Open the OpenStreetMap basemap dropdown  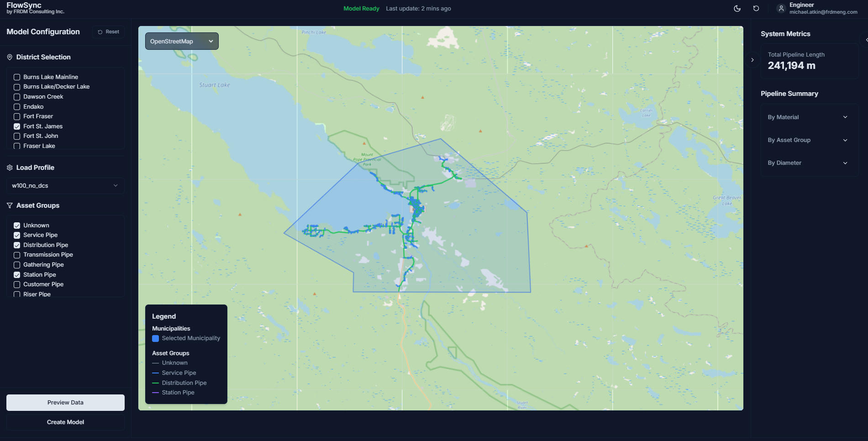[182, 42]
